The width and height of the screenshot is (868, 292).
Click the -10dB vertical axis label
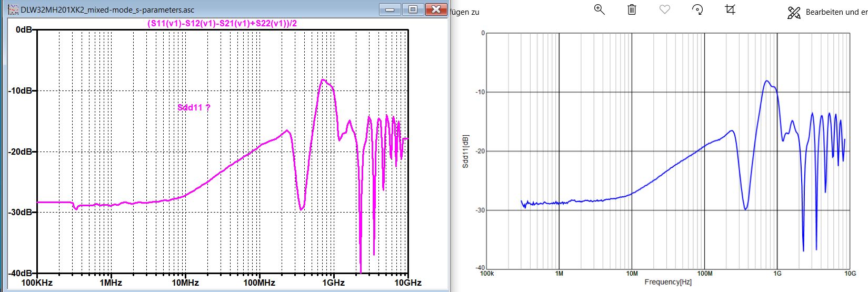coord(21,90)
